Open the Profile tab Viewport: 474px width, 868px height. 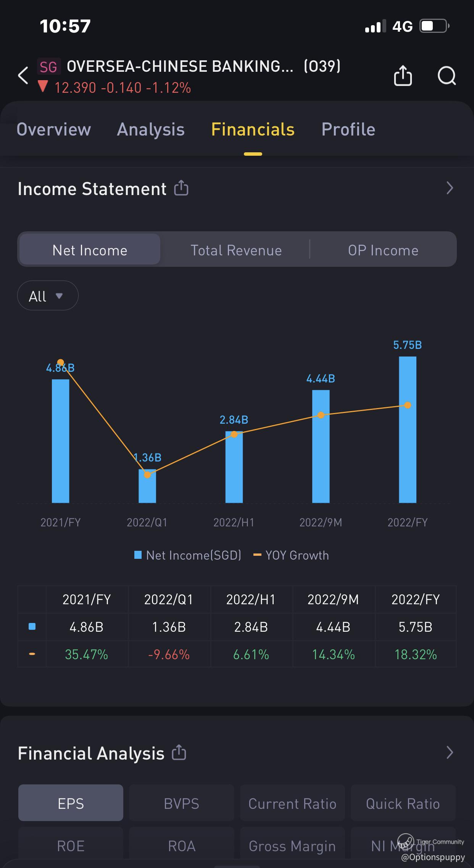[x=348, y=129]
